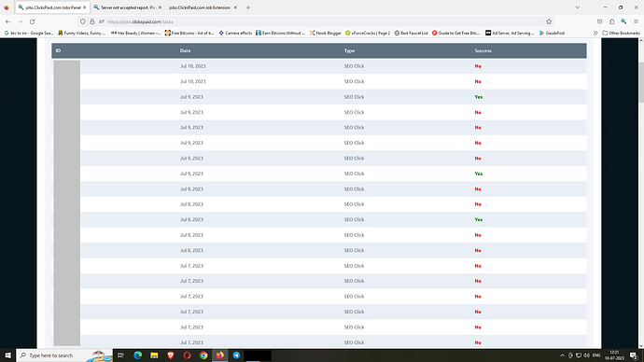
Task: Open Telegram from the taskbar
Action: pyautogui.click(x=236, y=355)
